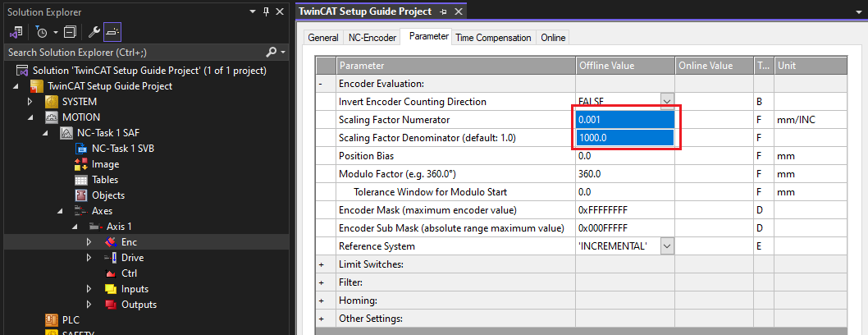Click the SYSTEM node icon
868x335 pixels.
click(x=52, y=102)
